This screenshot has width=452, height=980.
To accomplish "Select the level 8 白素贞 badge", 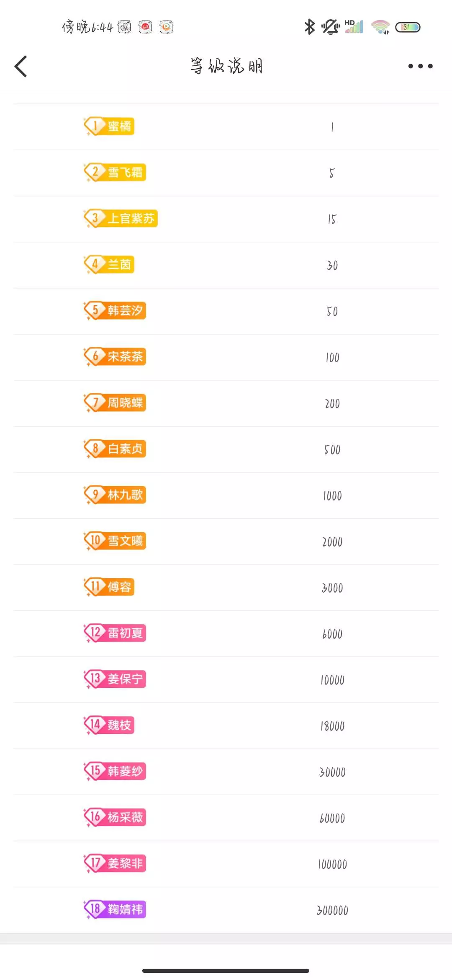I will tap(115, 449).
